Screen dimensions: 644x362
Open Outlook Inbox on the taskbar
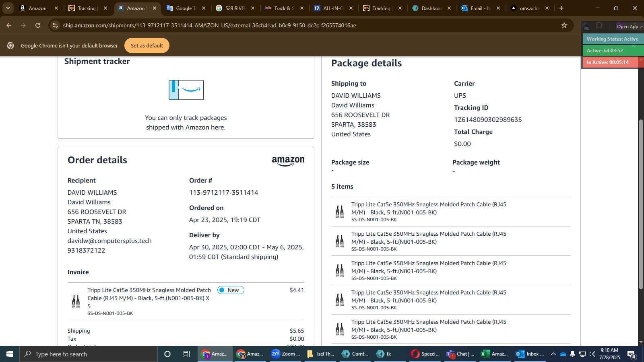click(530, 354)
